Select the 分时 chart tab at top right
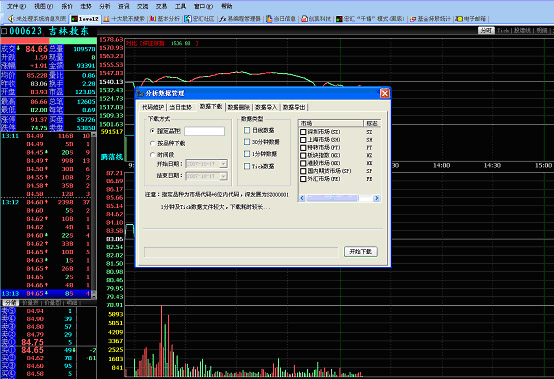554x379 pixels. point(486,31)
